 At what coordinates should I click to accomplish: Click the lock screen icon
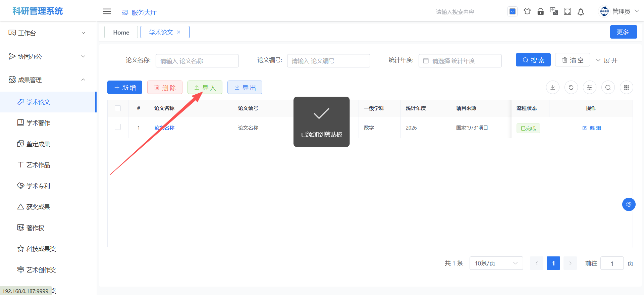tap(540, 11)
